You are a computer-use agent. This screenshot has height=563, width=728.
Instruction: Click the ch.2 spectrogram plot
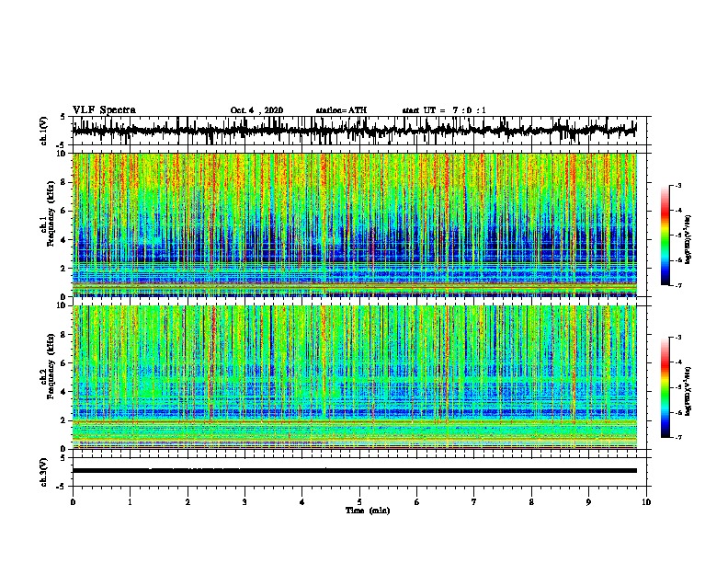(354, 377)
